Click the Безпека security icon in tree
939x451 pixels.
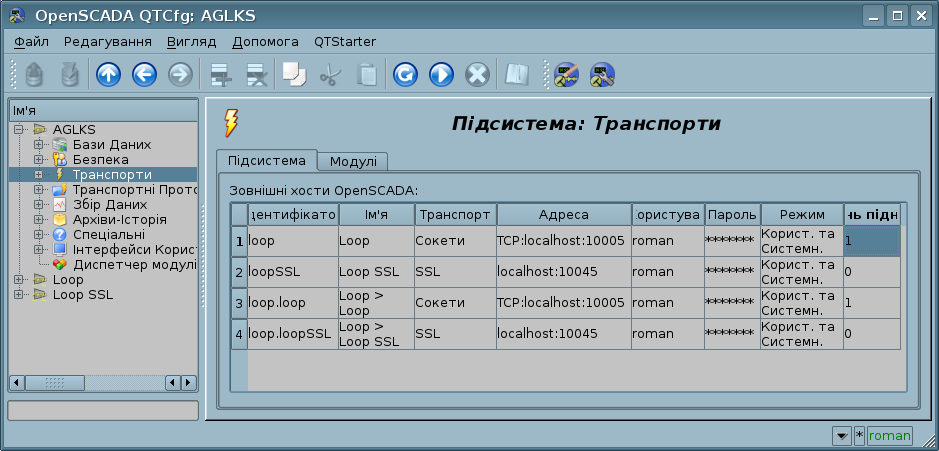(x=60, y=159)
